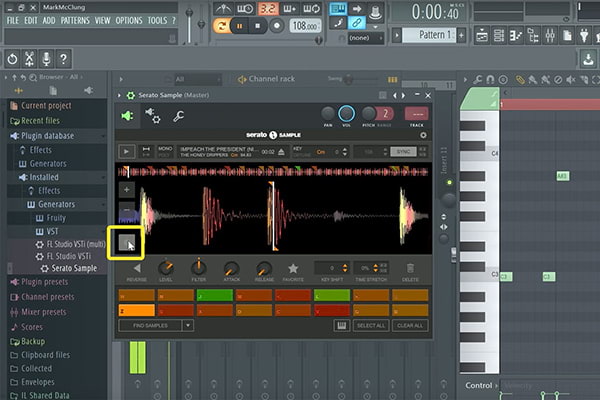Screen dimensions: 600x400
Task: Open the OPTIONS menu
Action: (129, 20)
